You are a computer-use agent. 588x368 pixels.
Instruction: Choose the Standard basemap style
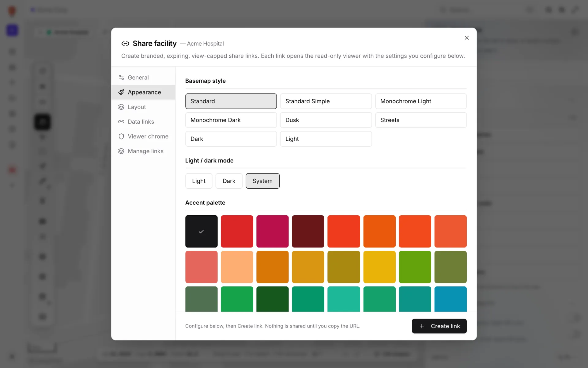[231, 101]
